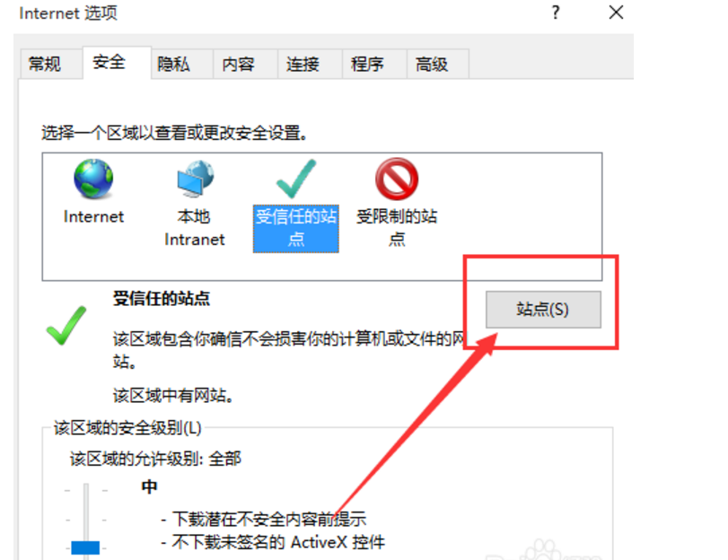This screenshot has height=560, width=728.
Task: Open the 常规 tab
Action: click(45, 64)
